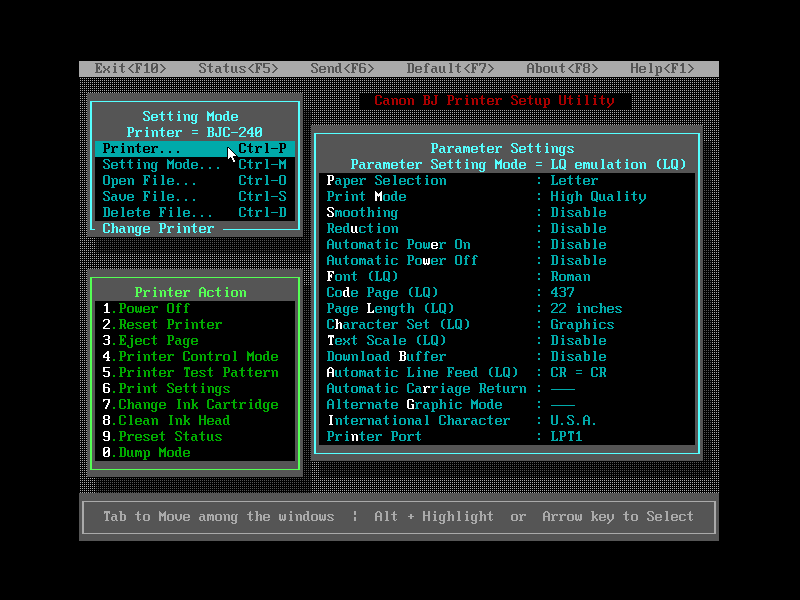Click the Parameter Setting Mode header line
This screenshot has height=600, width=800.
[518, 164]
